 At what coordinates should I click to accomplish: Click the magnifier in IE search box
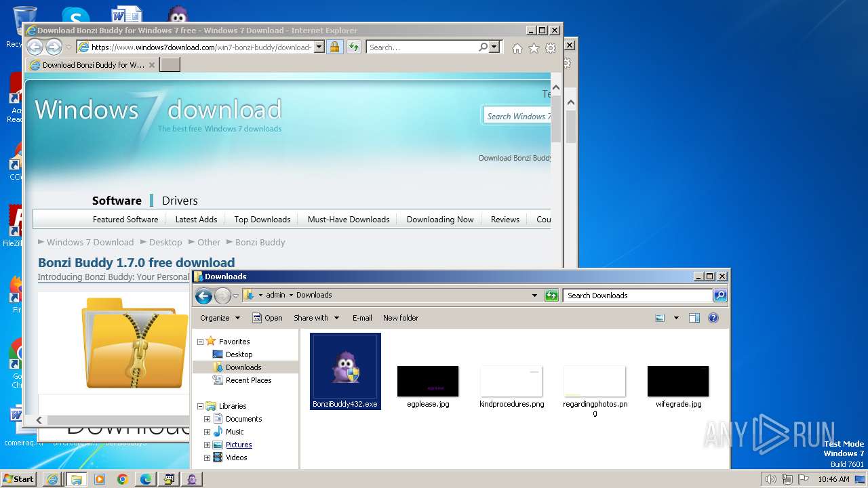[x=483, y=47]
